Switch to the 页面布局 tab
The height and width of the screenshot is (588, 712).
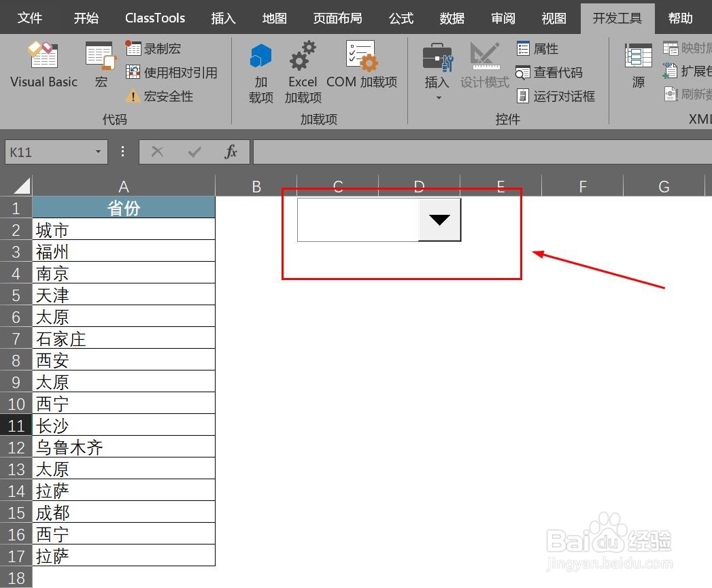(337, 18)
